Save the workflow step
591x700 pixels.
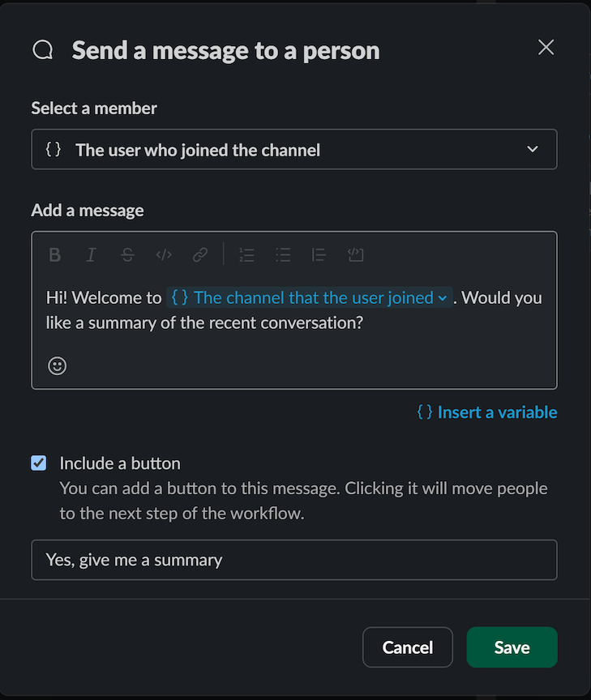click(512, 647)
